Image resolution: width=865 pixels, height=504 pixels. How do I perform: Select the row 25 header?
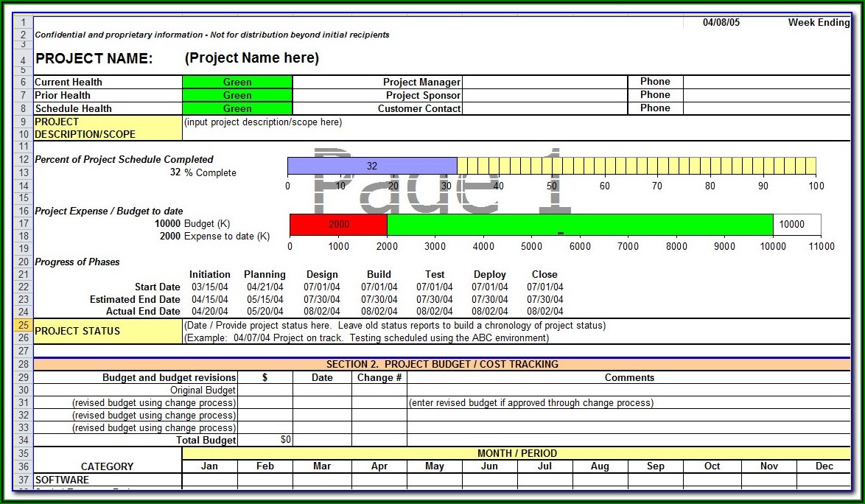click(x=23, y=325)
